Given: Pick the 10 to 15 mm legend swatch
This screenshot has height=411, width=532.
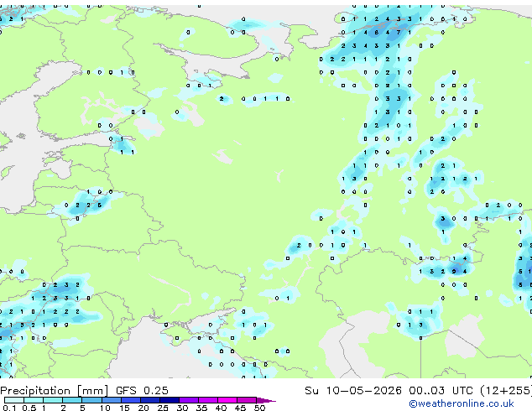Looking at the screenshot, I should tap(111, 400).
